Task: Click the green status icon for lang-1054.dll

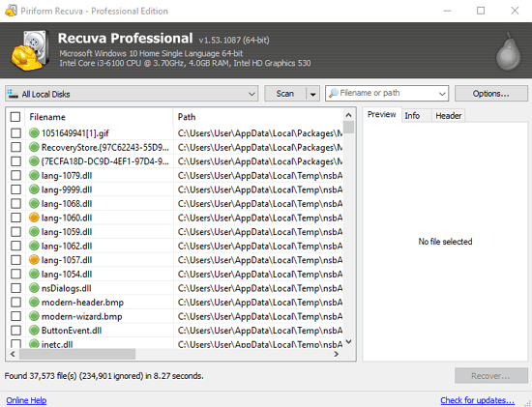Action: pos(34,274)
